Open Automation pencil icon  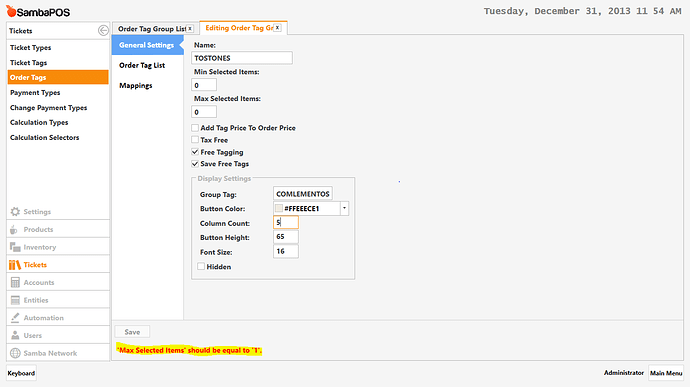[15, 317]
